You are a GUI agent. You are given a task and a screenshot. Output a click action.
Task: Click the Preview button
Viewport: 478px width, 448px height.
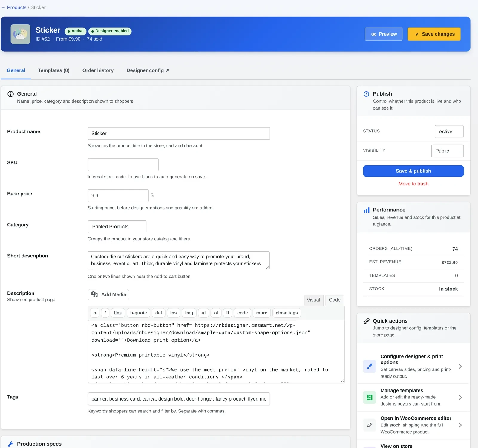click(384, 34)
